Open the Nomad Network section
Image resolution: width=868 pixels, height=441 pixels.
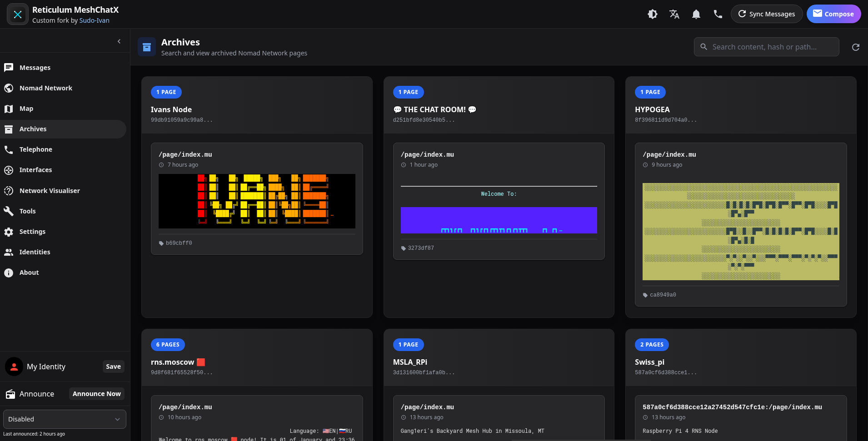45,88
